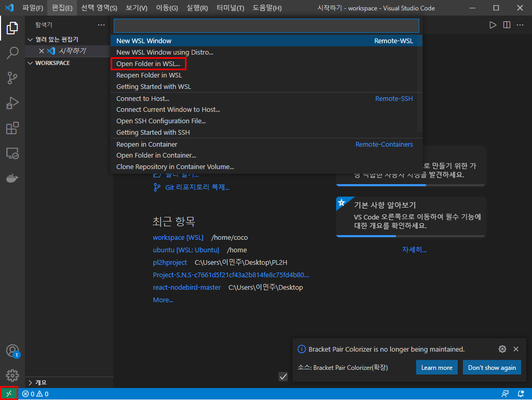Open the 파일(F) menu
This screenshot has height=400, width=532.
click(33, 8)
